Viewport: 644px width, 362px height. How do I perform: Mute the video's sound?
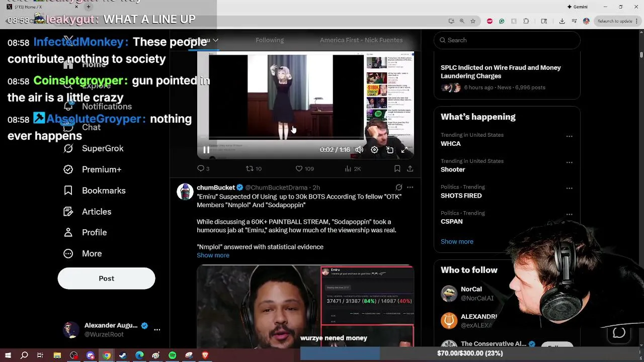(x=359, y=150)
